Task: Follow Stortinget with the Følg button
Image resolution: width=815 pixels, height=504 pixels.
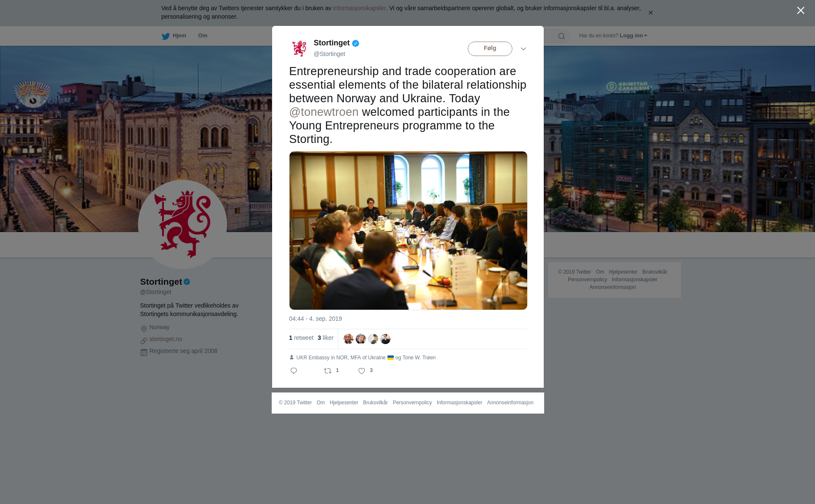Action: pyautogui.click(x=490, y=49)
